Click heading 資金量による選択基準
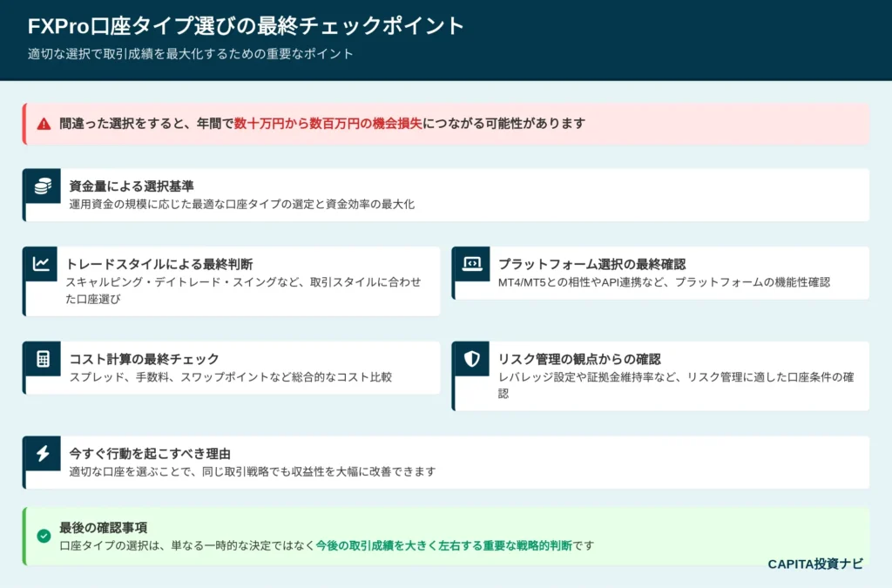 [132, 186]
